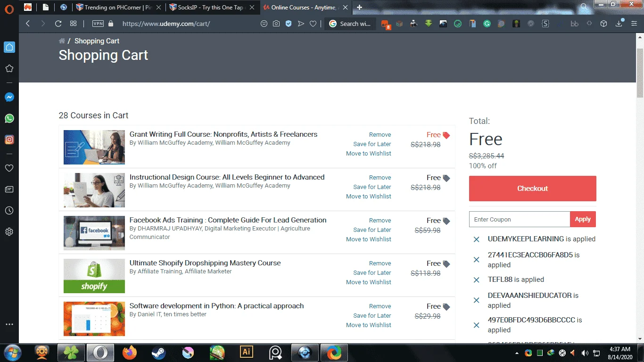Remove the 27441EC3EACCB06FA8D5 coupon
Image resolution: width=644 pixels, height=362 pixels.
[477, 260]
